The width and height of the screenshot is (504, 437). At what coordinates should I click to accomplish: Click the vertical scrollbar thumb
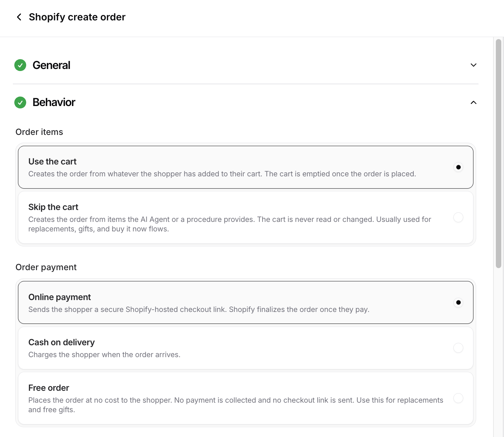[498, 154]
